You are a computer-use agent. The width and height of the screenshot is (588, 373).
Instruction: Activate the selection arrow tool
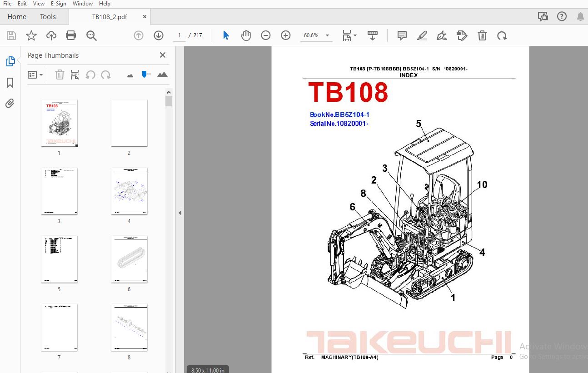pos(226,35)
